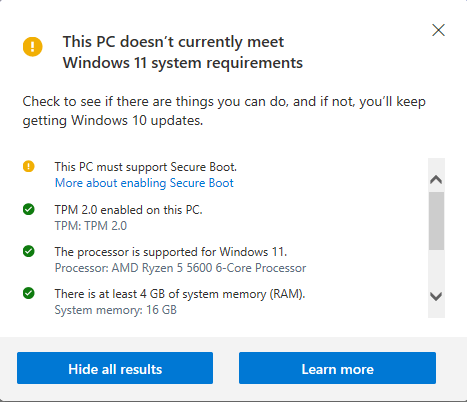This screenshot has height=402, width=467.
Task: Click the results list scrollbar up arrow
Action: pos(436,180)
